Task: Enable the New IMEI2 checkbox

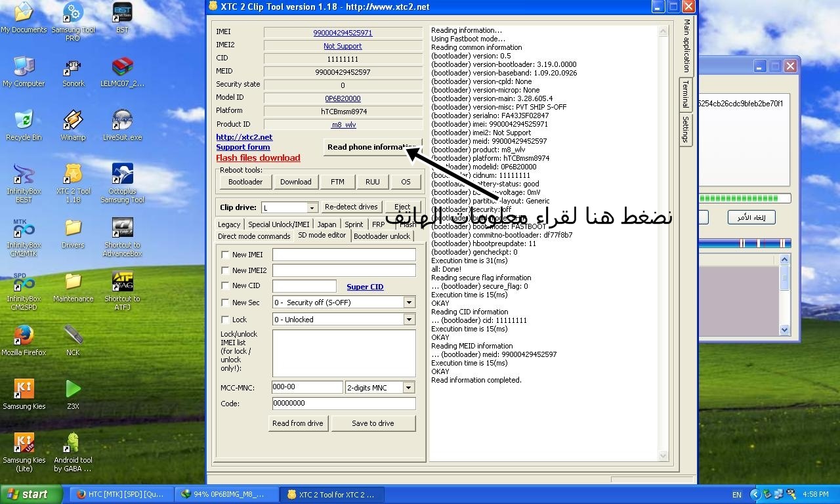Action: (226, 270)
